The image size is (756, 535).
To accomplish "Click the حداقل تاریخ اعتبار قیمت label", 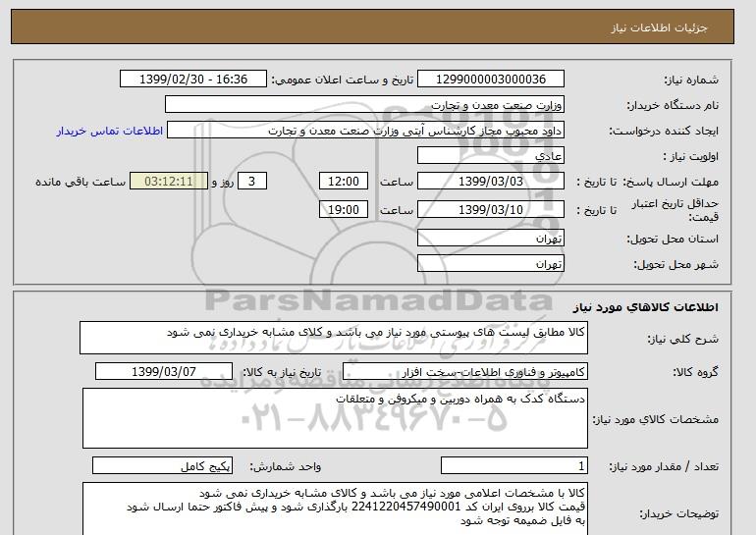I will pos(675,210).
